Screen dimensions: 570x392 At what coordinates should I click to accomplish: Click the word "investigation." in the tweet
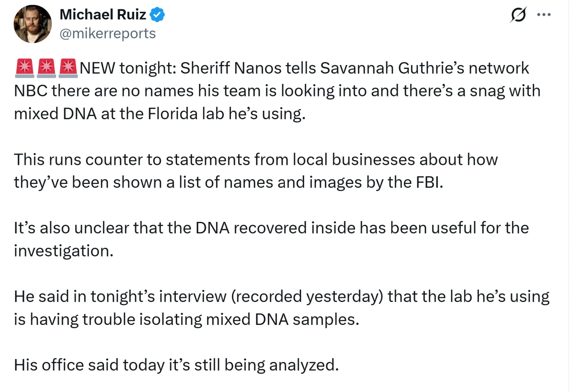(x=64, y=251)
